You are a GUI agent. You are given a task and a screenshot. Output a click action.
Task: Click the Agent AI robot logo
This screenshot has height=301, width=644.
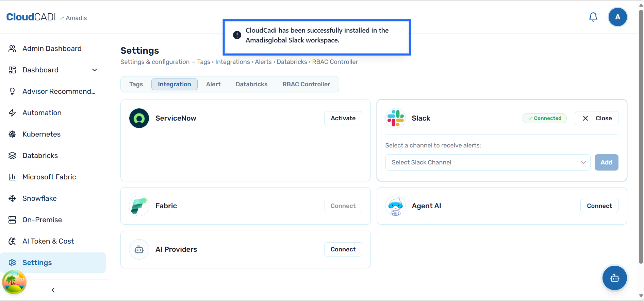(396, 206)
